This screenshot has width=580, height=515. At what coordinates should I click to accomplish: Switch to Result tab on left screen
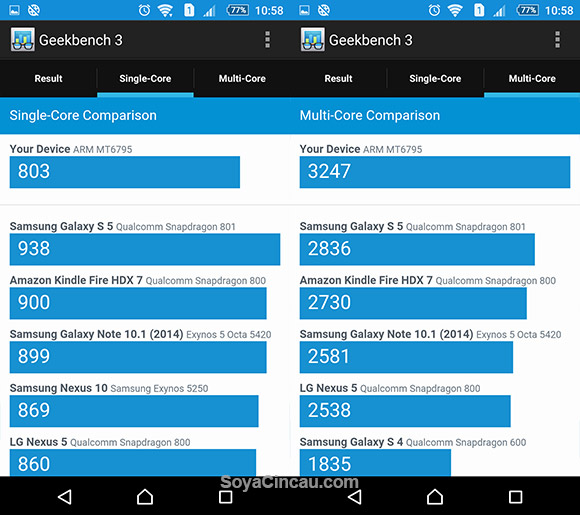coord(48,78)
